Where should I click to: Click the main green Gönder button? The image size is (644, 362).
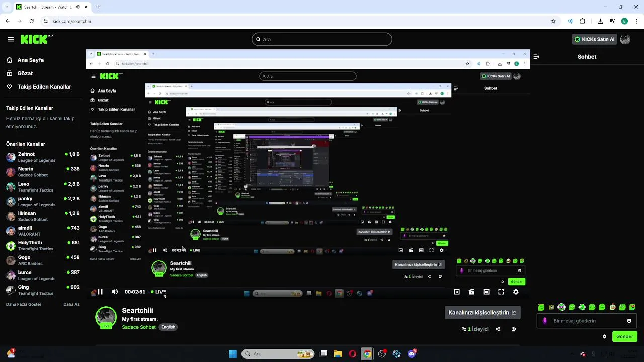coord(625,336)
